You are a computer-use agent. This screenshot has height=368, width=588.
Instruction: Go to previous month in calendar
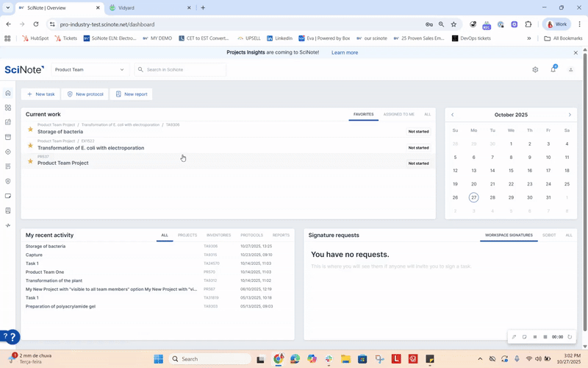[x=452, y=115]
